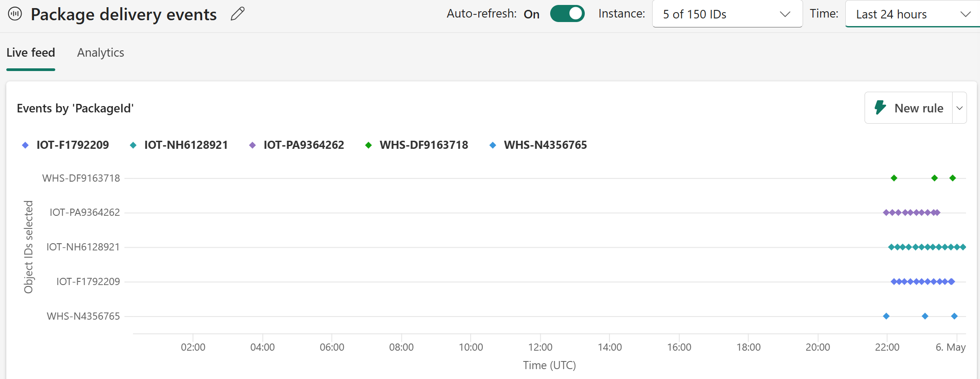Screen dimensions: 980x379
Task: Click the WHS-N4356765 y-axis label
Action: click(x=83, y=316)
